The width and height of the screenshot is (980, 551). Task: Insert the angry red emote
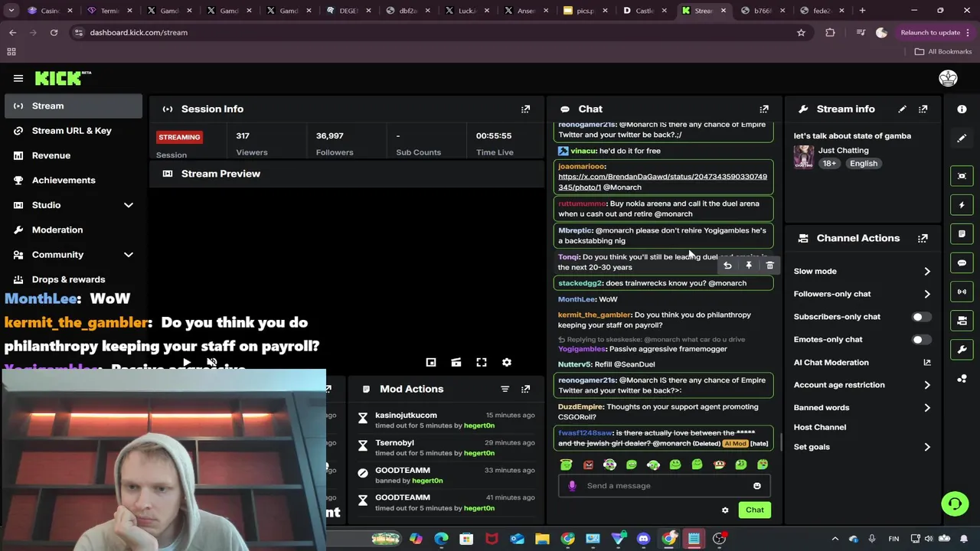[588, 465]
